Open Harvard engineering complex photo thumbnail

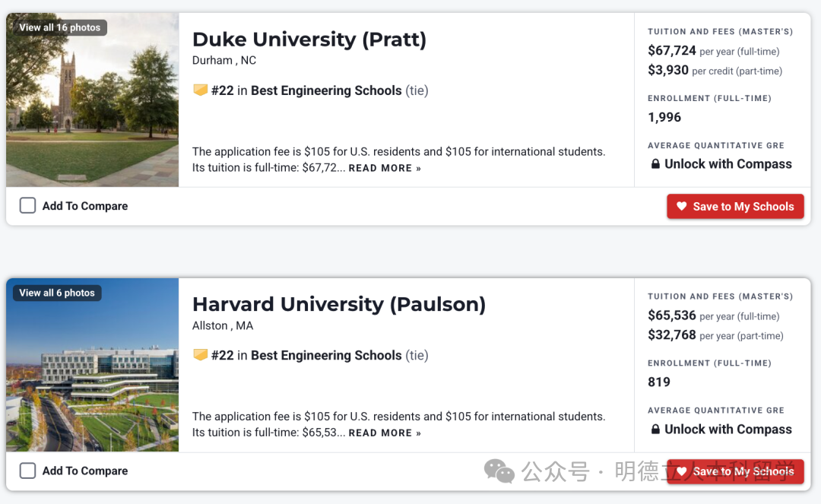pos(92,365)
